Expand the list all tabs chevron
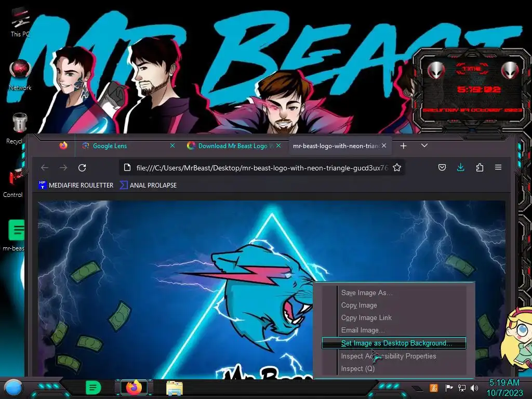 (424, 145)
